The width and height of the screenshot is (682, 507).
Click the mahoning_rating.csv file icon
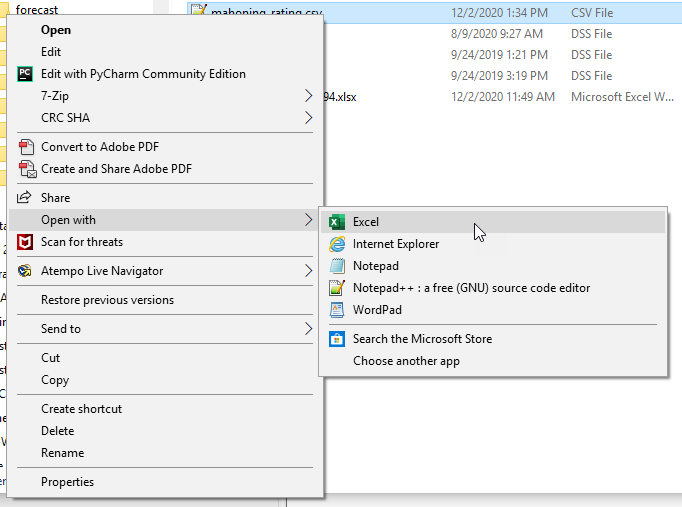coord(198,10)
